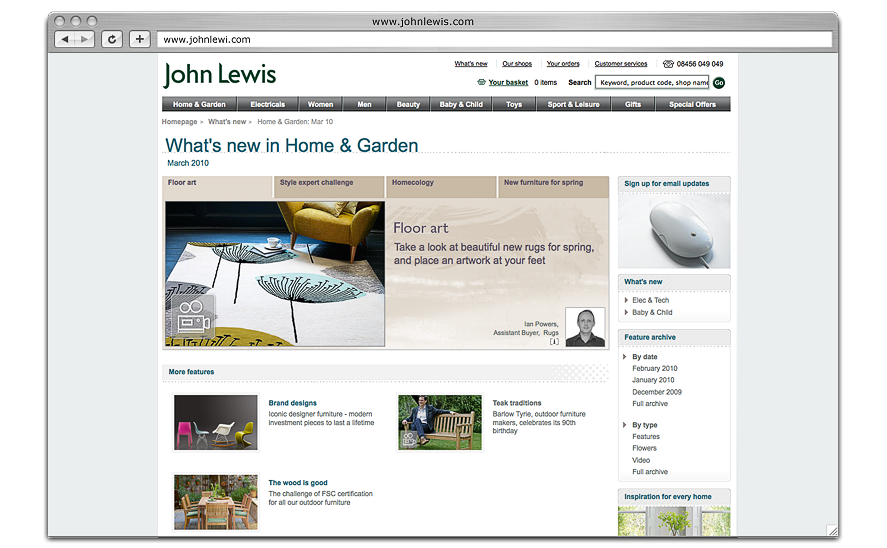Click the search keyword input field
The image size is (887, 548).
point(651,82)
